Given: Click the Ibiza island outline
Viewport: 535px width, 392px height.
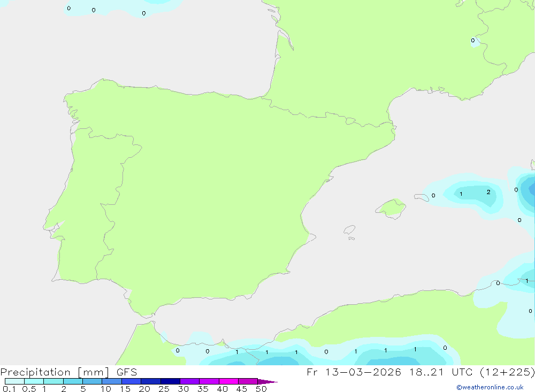Looking at the screenshot, I should 349,229.
